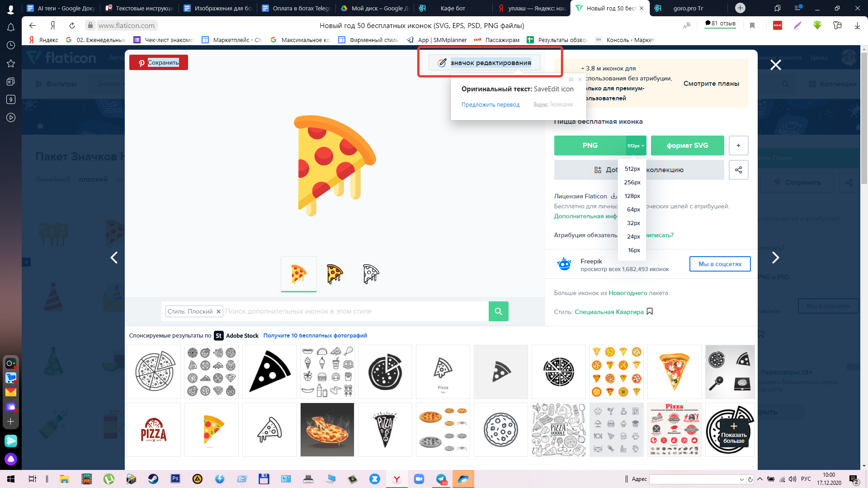Click the plus button beside формат SVG

click(x=738, y=145)
